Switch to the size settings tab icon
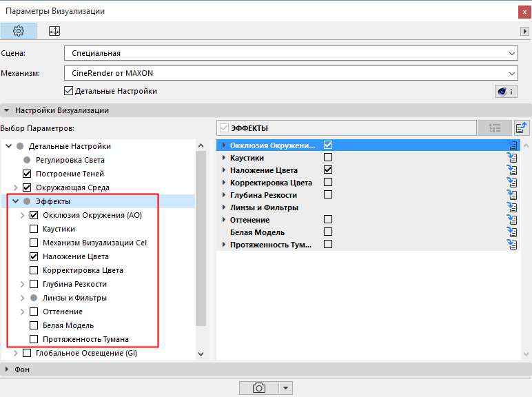The height and width of the screenshot is (397, 532). click(54, 31)
